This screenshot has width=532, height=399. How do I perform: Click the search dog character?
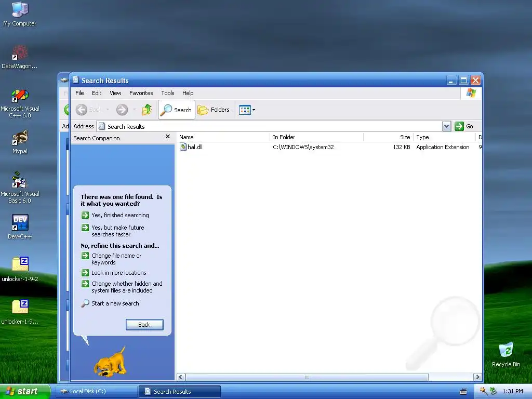[x=110, y=362]
